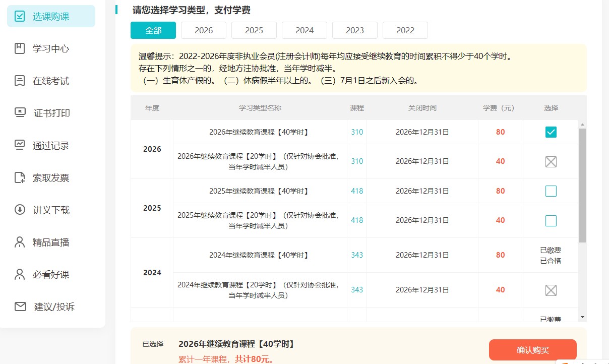
Task: Switch to the 2024 year tab
Action: [304, 30]
